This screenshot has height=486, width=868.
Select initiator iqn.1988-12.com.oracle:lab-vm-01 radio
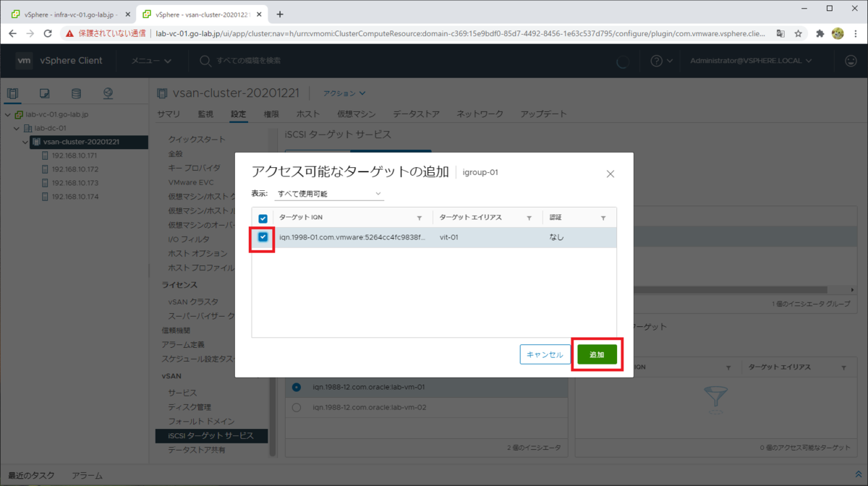pos(296,387)
